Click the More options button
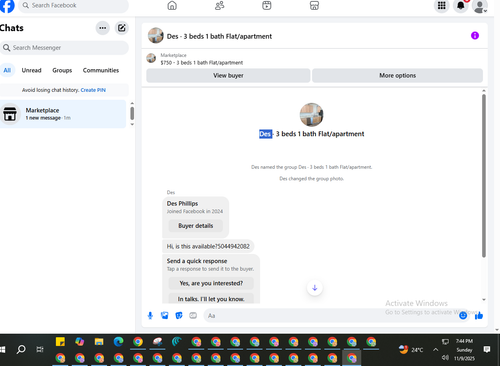This screenshot has height=366, width=500. point(397,75)
